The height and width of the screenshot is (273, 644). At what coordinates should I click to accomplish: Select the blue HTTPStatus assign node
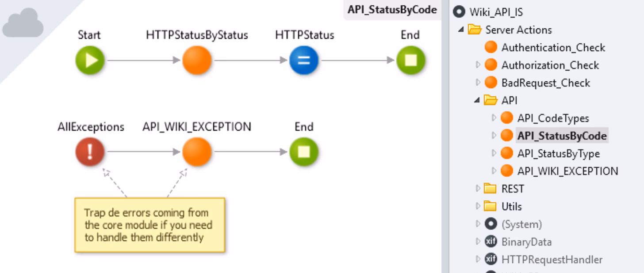304,61
